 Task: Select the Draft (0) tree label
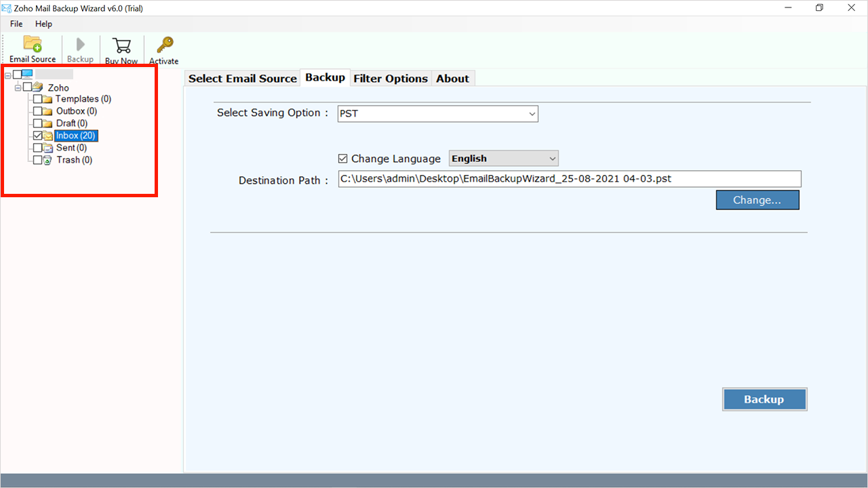pyautogui.click(x=72, y=123)
